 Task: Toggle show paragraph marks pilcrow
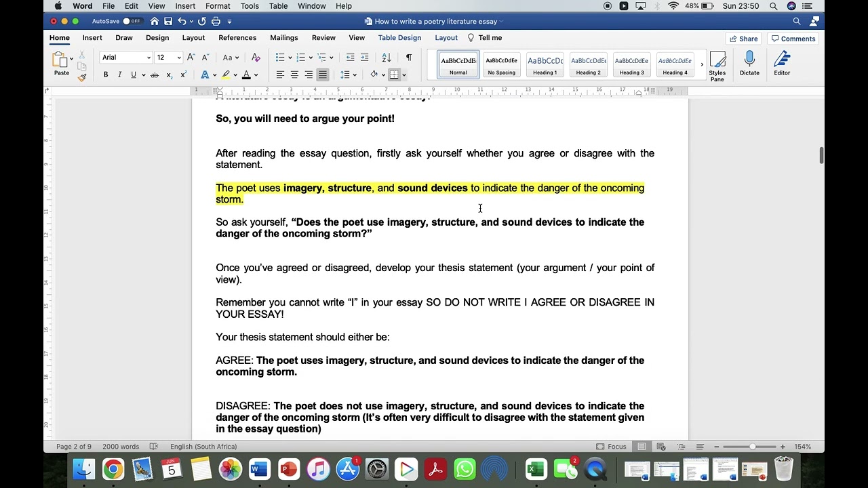click(x=408, y=58)
